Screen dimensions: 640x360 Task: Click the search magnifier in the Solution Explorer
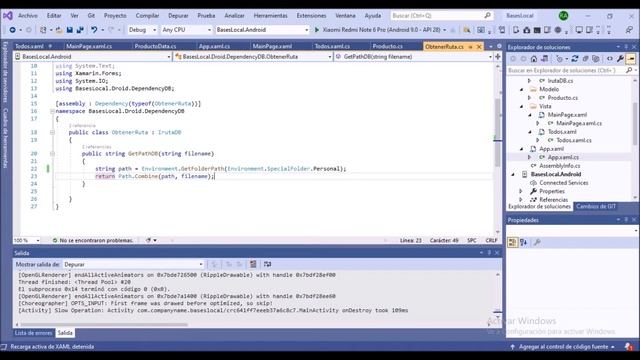(629, 70)
